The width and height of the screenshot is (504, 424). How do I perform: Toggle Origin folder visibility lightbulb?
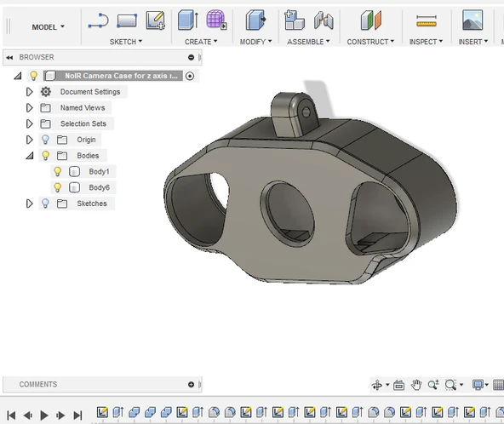(45, 140)
